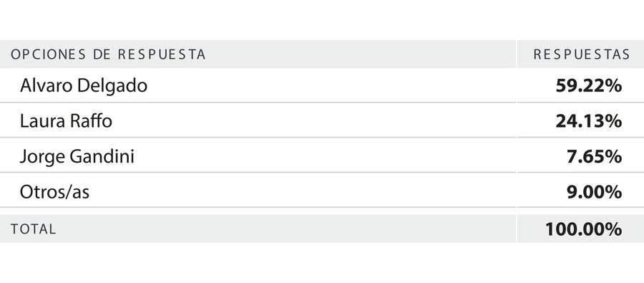Click the 24.13% percentage value

point(589,121)
